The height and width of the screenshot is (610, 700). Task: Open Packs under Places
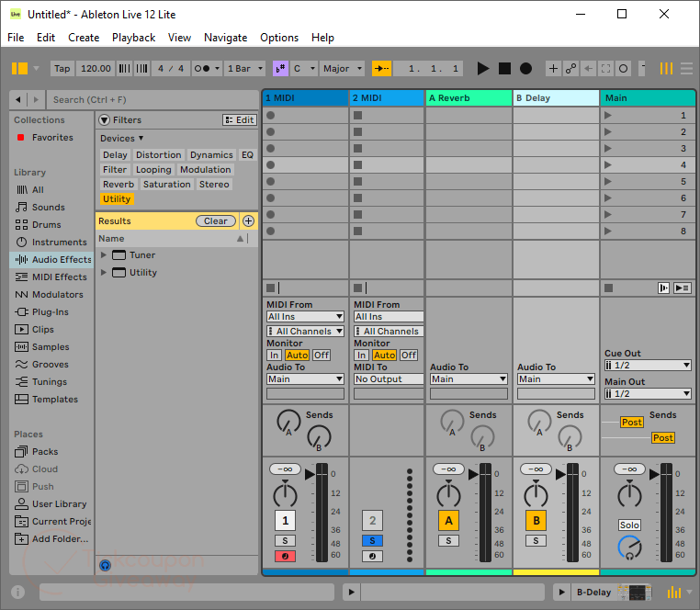coord(44,452)
